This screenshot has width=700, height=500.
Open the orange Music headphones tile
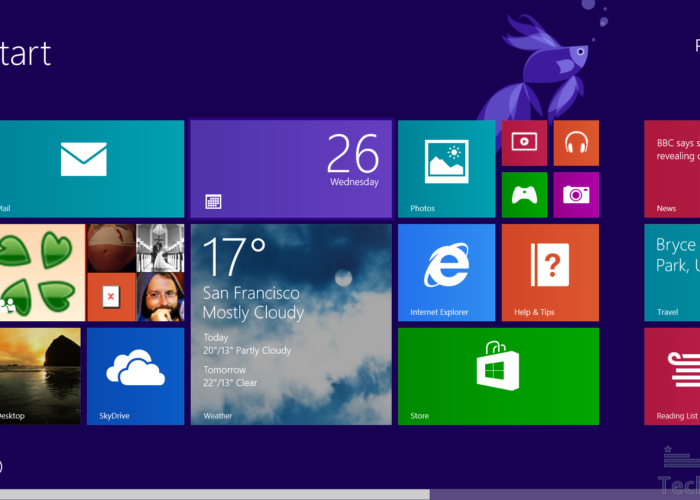575,142
